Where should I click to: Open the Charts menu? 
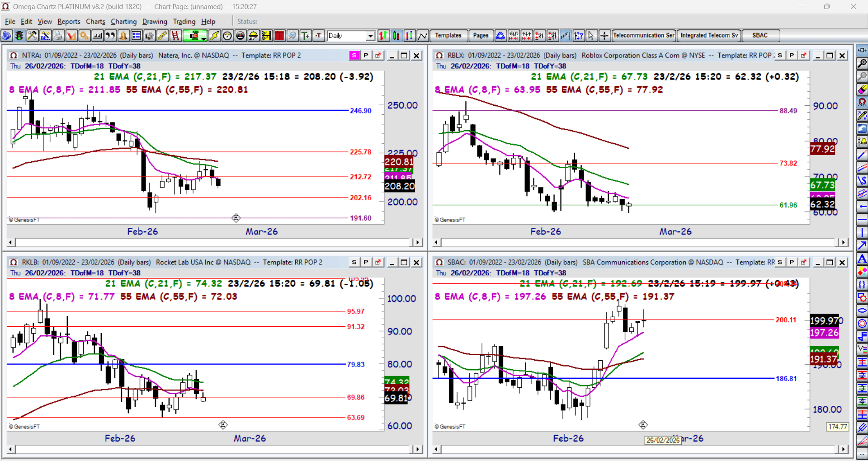tap(95, 21)
